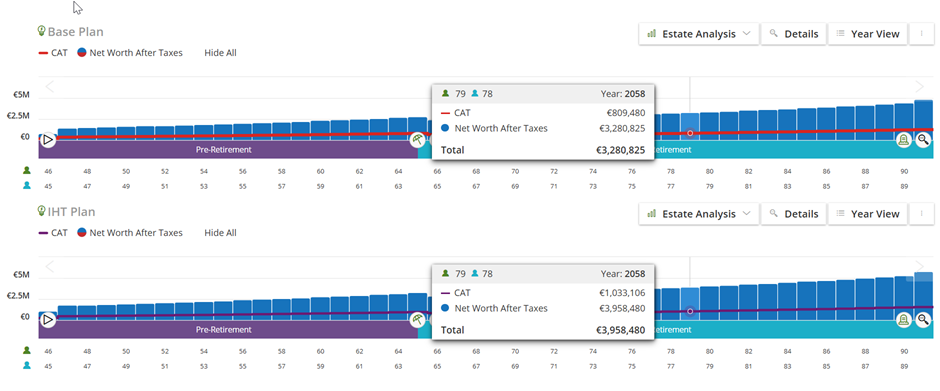
Task: Toggle CAT series in IHT Plan legend
Action: 53,233
